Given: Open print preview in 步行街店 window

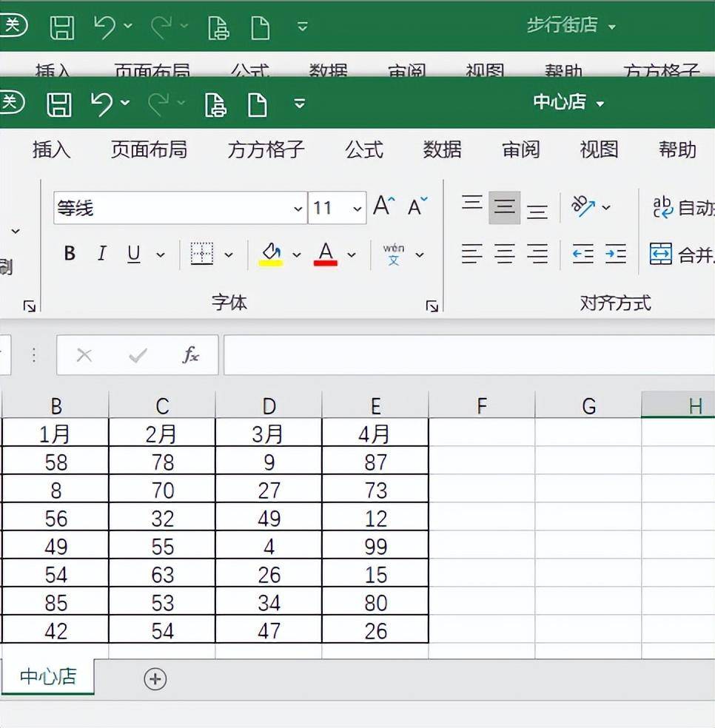Looking at the screenshot, I should coord(218,28).
